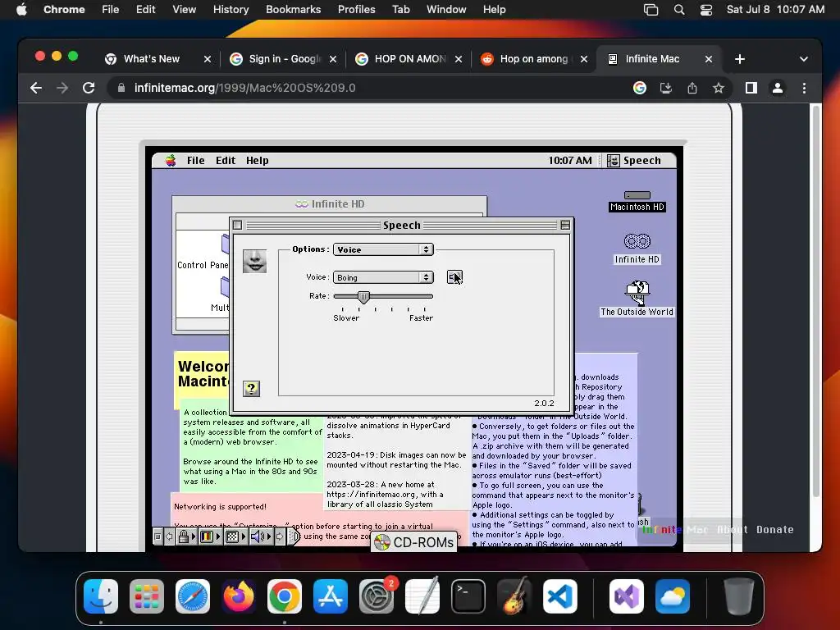Viewport: 840px width, 630px height.
Task: Open the classic Apple menu in emulator
Action: pyautogui.click(x=171, y=160)
